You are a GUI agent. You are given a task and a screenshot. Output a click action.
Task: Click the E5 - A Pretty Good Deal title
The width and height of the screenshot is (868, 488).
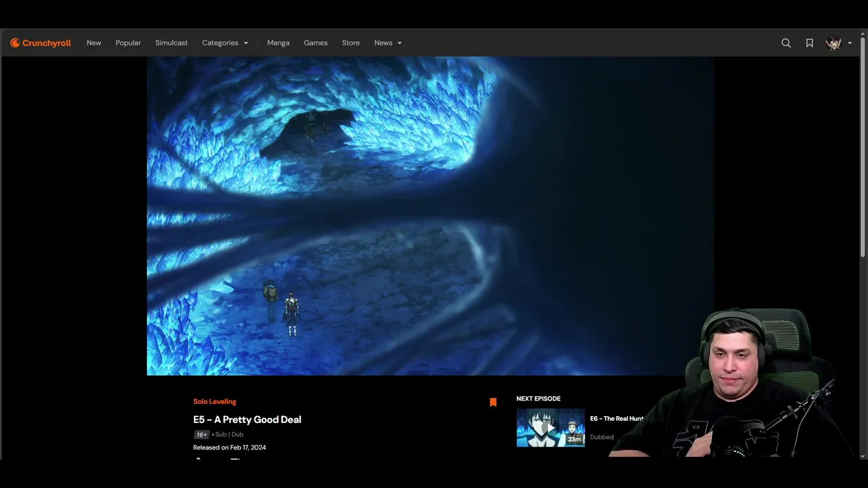tap(247, 420)
